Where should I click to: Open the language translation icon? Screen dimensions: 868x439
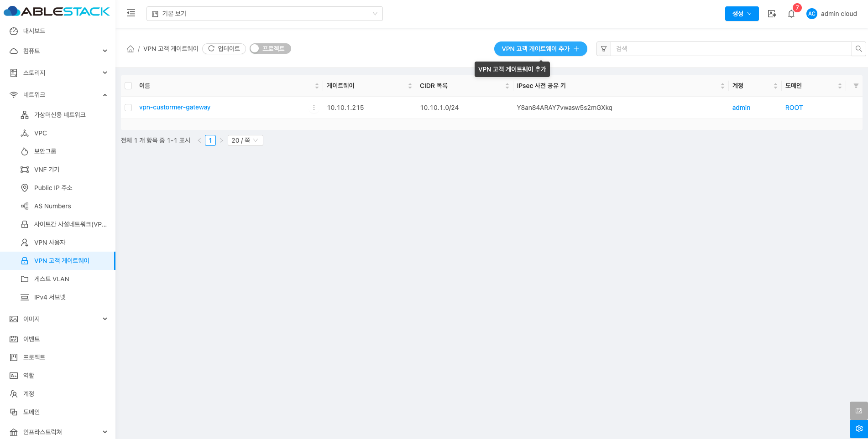tap(772, 14)
